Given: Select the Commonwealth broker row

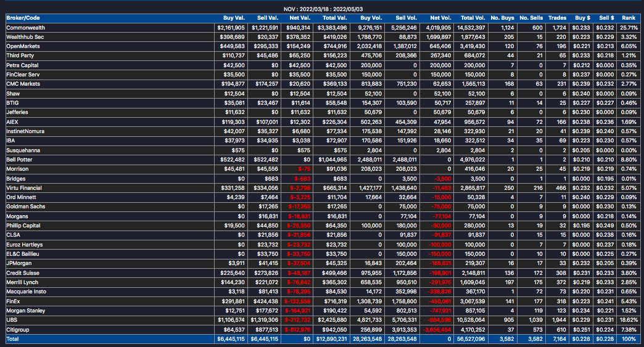Looking at the screenshot, I should pyautogui.click(x=323, y=28).
